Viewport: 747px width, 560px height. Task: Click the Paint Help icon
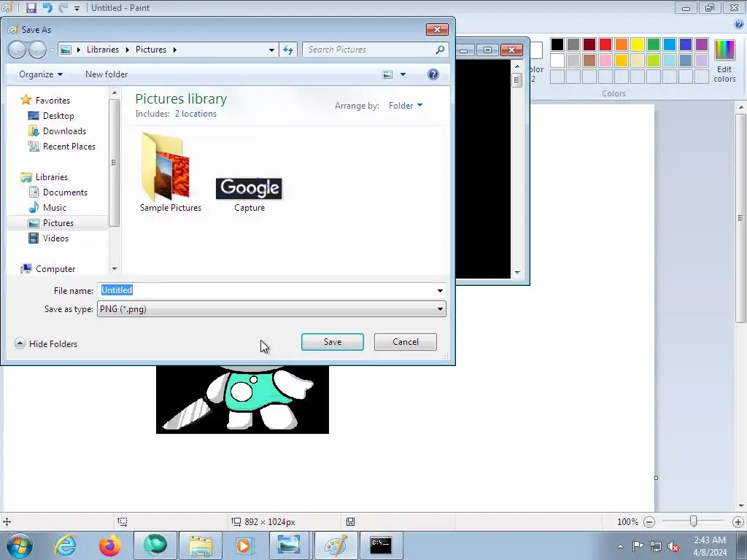(x=739, y=24)
